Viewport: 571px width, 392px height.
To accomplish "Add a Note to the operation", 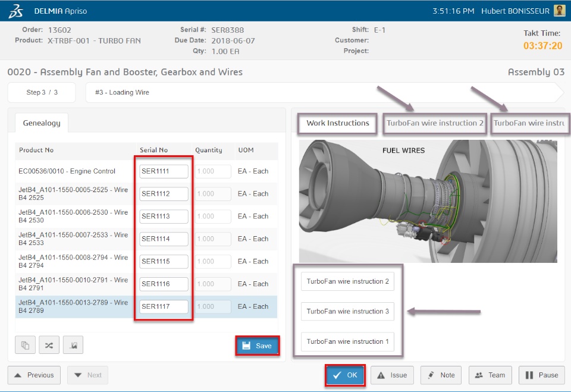I will [441, 375].
